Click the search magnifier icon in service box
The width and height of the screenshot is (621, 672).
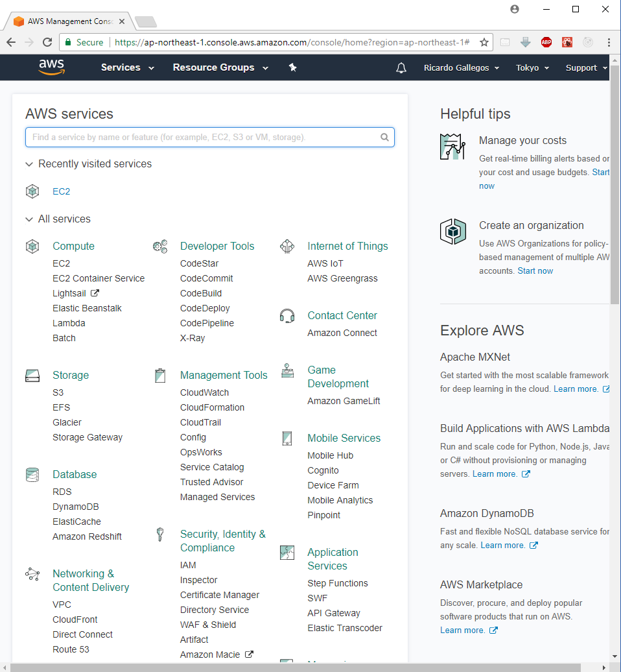click(384, 137)
